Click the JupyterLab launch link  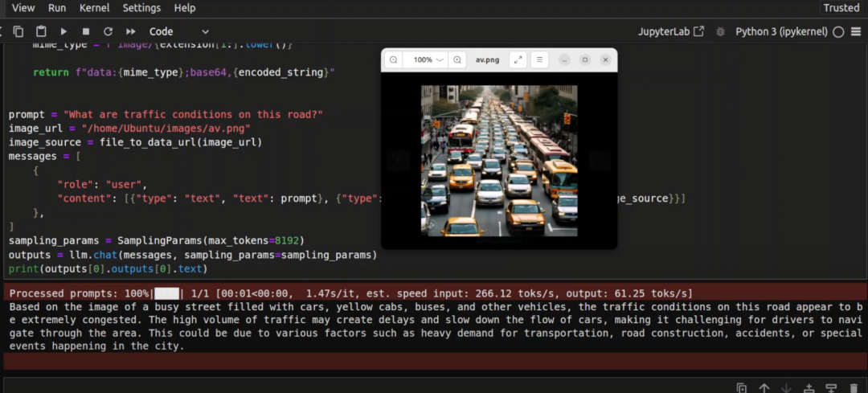tap(670, 31)
